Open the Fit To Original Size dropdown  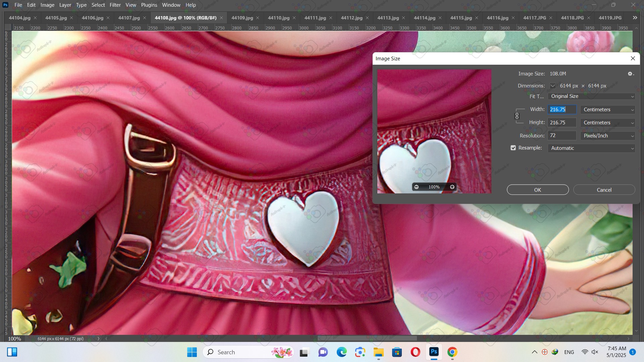(x=591, y=96)
